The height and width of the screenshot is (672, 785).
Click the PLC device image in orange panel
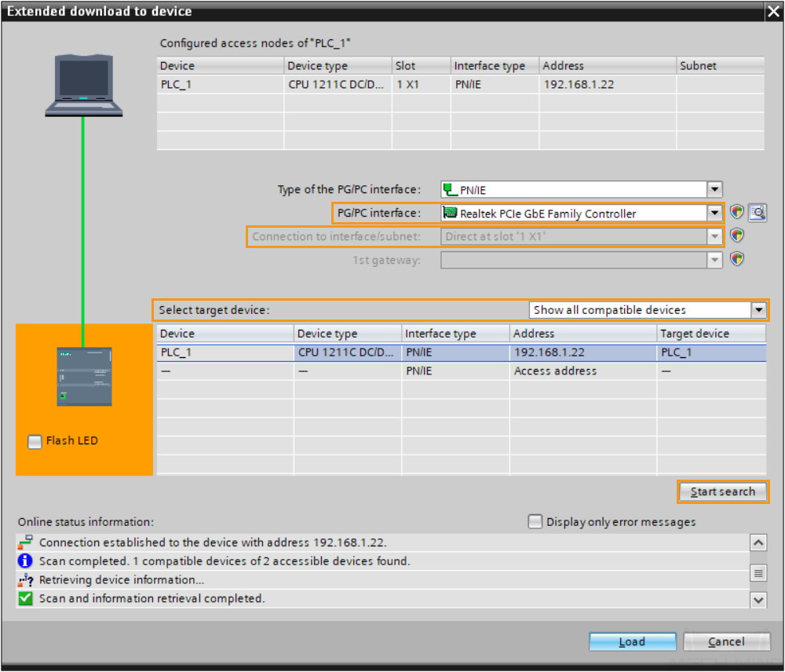click(84, 376)
